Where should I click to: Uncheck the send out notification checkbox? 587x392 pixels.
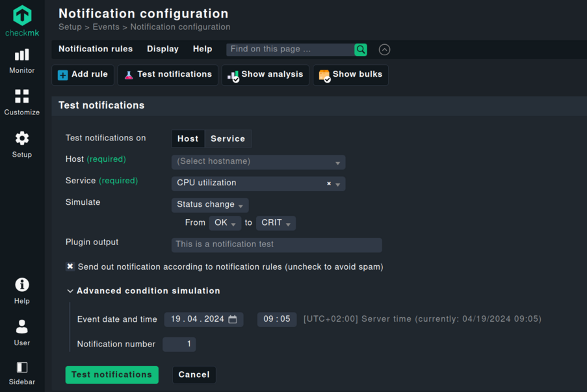(70, 267)
